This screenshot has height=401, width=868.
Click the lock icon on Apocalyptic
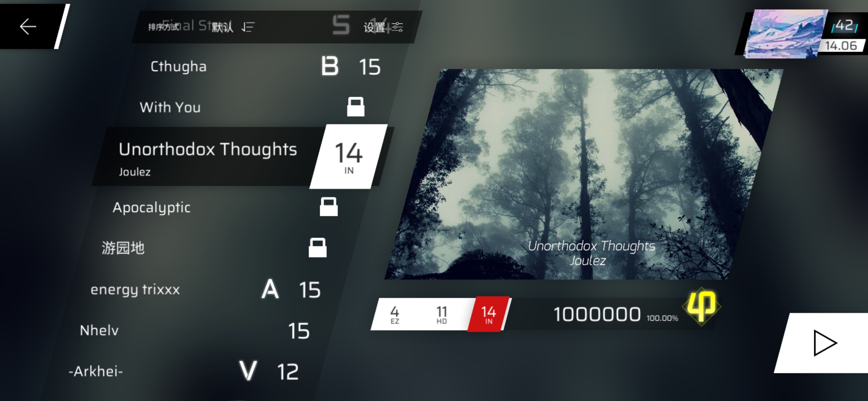pyautogui.click(x=328, y=207)
